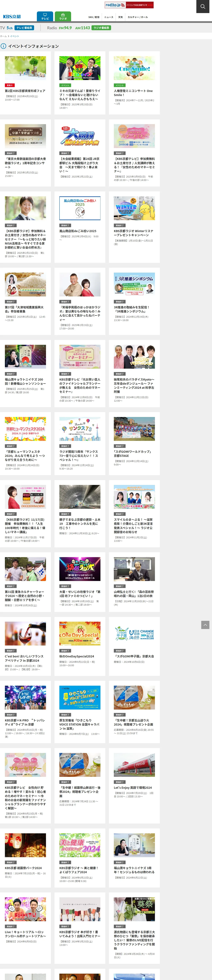Open ニュース menu item
Viewport: 212px width, 980px height.
click(x=109, y=17)
